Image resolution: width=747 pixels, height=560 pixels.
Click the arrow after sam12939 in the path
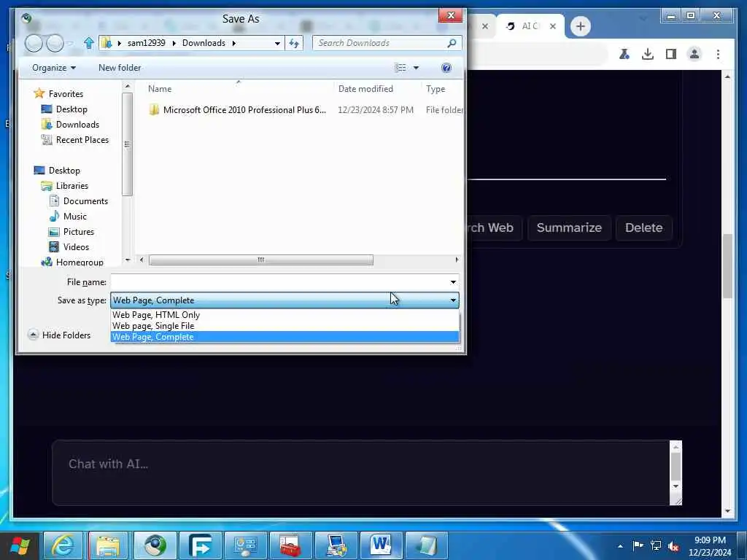tap(174, 43)
